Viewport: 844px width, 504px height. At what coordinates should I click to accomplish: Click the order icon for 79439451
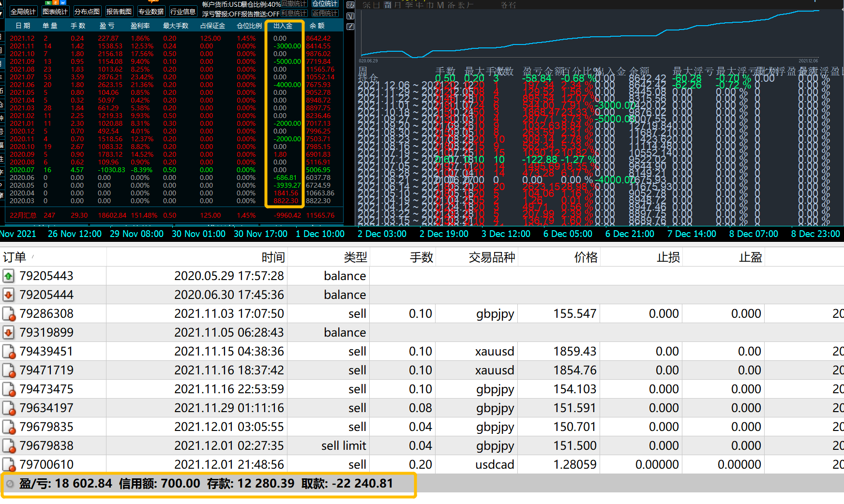pyautogui.click(x=9, y=352)
